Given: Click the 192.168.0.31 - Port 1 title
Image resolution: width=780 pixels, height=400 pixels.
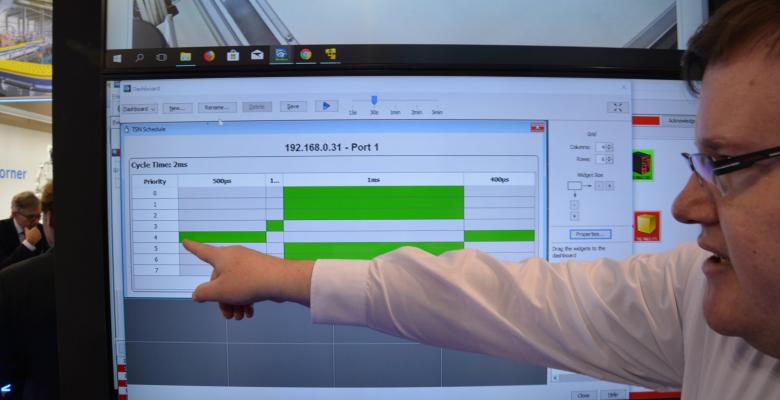Looking at the screenshot, I should 332,148.
